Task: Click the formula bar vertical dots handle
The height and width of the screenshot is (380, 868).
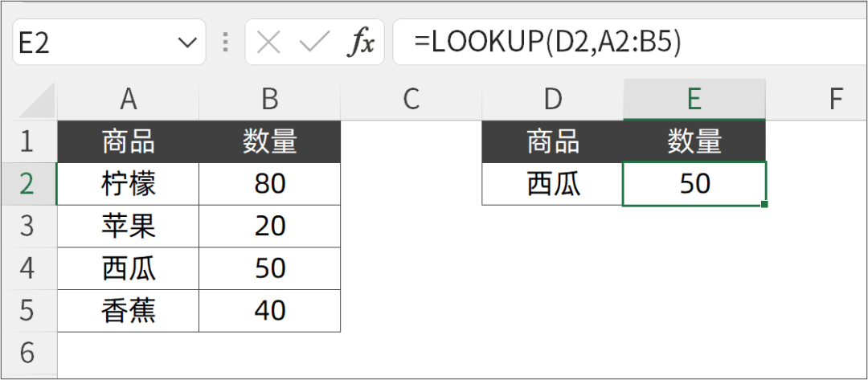Action: tap(225, 42)
